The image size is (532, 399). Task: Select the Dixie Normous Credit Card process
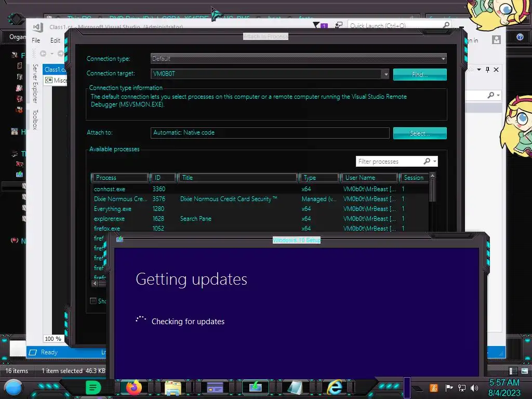coord(260,199)
